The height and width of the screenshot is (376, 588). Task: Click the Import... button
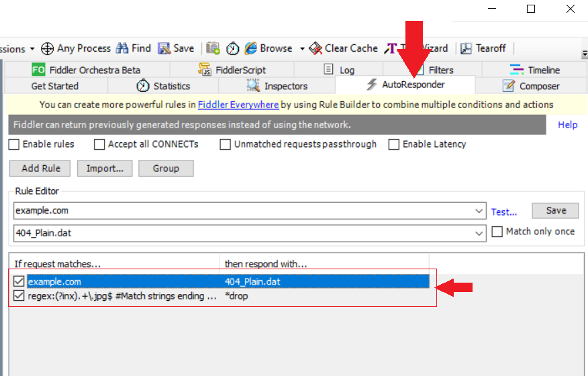tap(105, 169)
